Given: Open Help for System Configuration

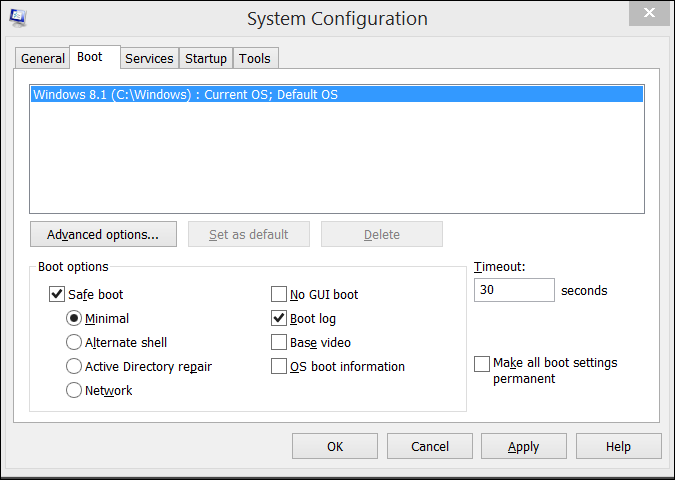Looking at the screenshot, I should pyautogui.click(x=619, y=446).
